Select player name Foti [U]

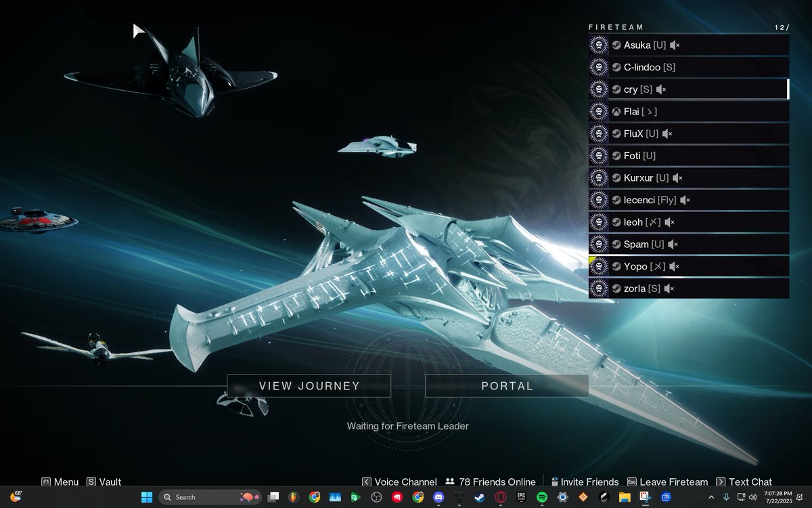pos(639,156)
